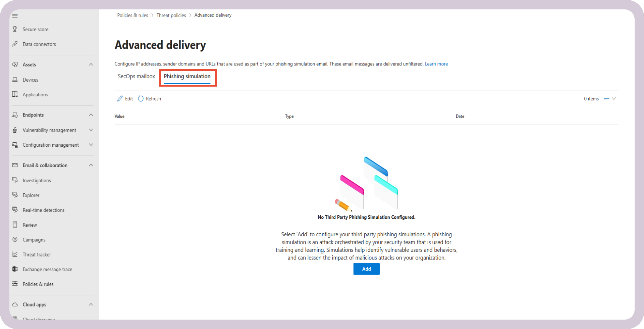Expand the Configuration management section

point(91,145)
